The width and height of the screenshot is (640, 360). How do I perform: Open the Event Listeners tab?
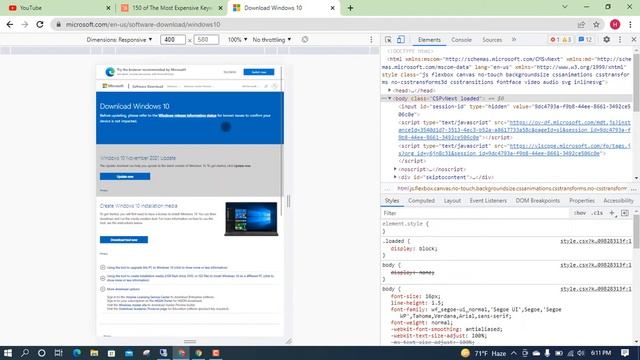[x=488, y=201]
